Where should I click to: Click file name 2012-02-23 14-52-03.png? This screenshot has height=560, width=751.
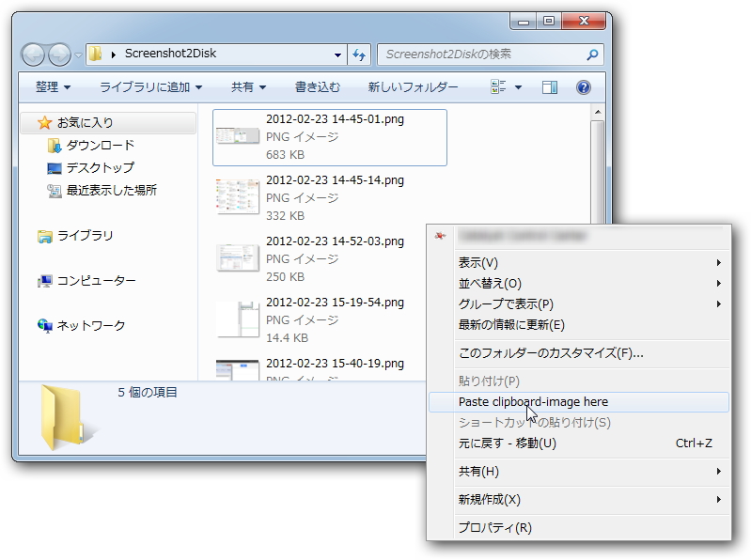[335, 241]
